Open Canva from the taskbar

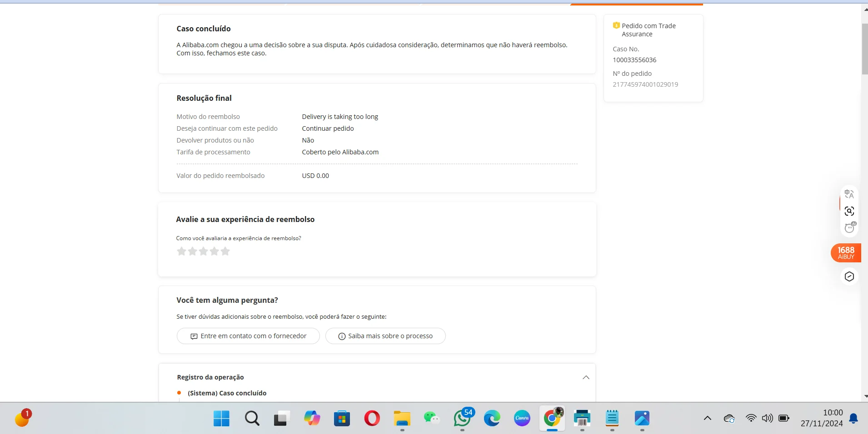pos(522,418)
